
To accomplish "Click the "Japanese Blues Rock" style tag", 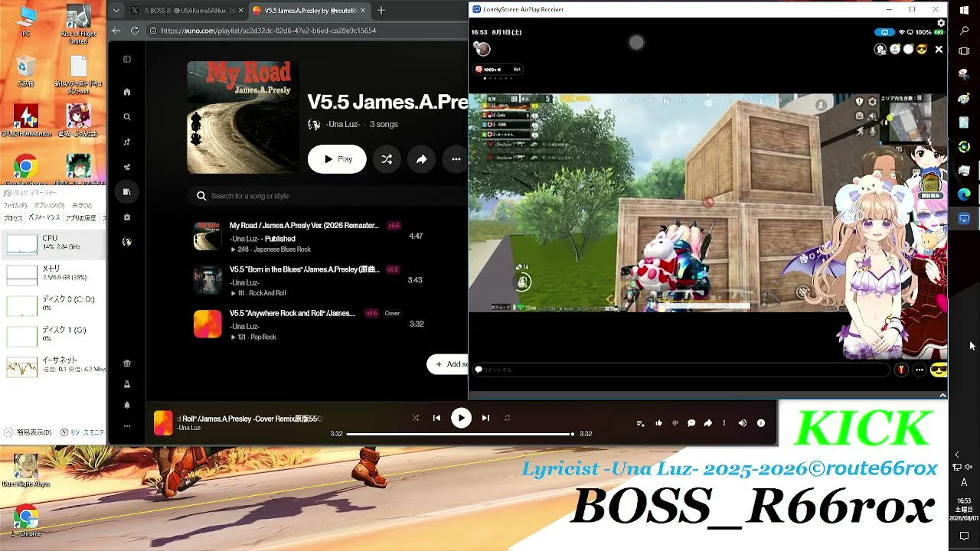I will pos(282,249).
